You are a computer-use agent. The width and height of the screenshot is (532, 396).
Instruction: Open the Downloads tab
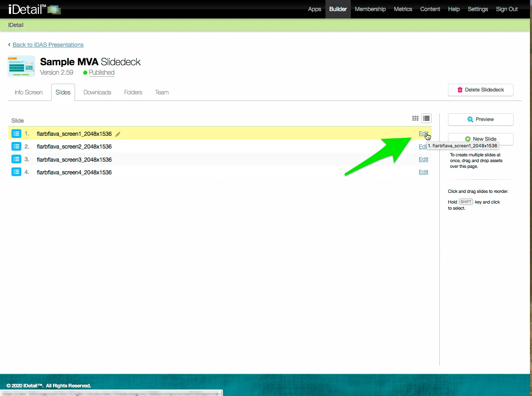[x=97, y=92]
